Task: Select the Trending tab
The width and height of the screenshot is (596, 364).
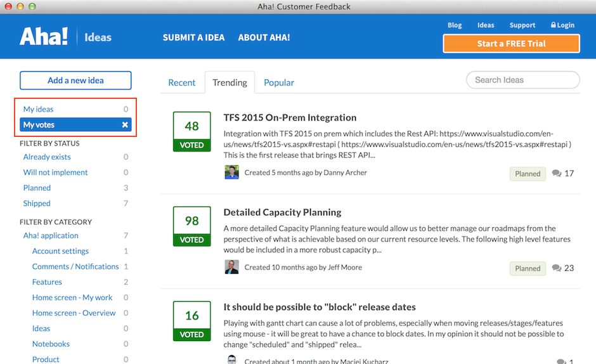Action: pos(230,82)
